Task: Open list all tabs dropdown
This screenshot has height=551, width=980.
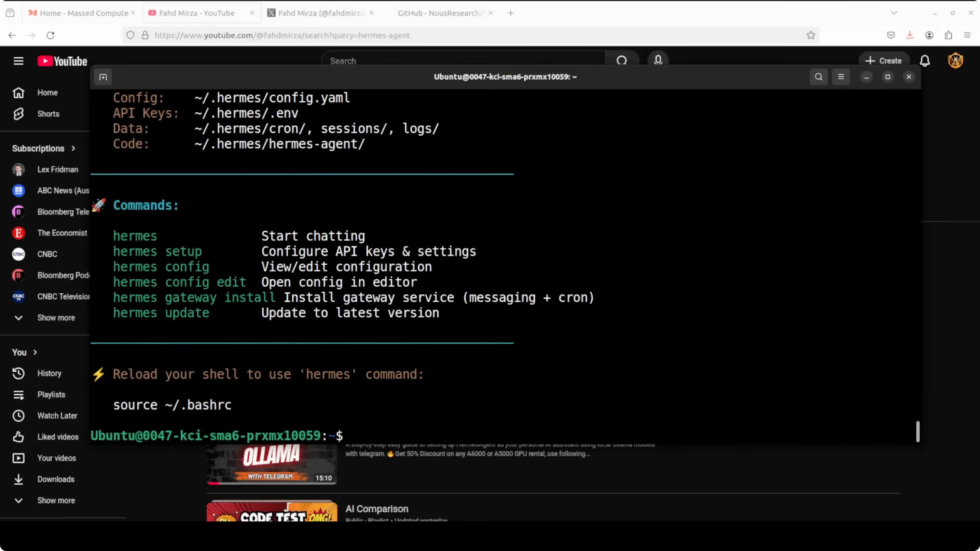Action: point(894,13)
